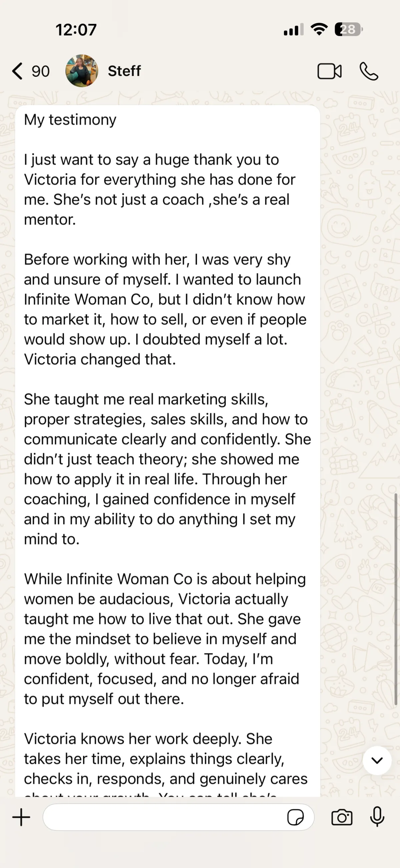400x868 pixels.
Task: Start a voice call with Steff
Action: click(x=369, y=72)
